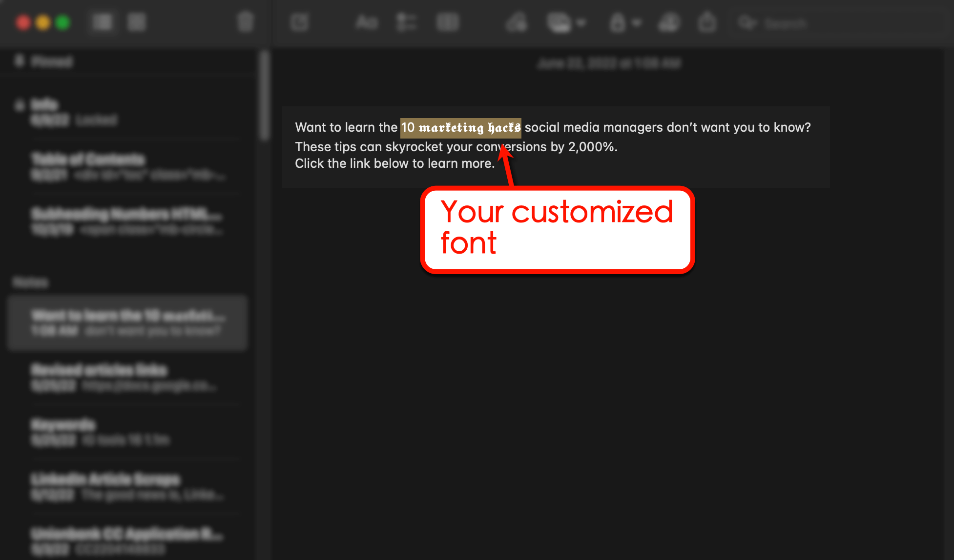Screen dimensions: 954x560
Task: Share the current note
Action: point(707,22)
